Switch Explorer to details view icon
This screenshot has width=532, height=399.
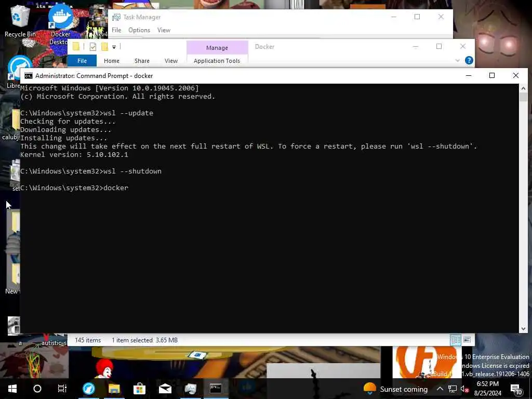click(x=456, y=340)
